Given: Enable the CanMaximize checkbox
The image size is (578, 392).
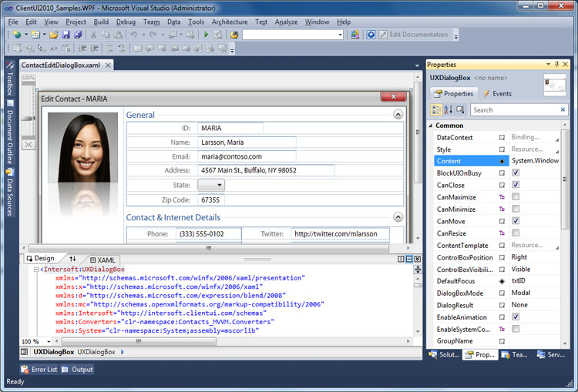Looking at the screenshot, I should pos(516,196).
